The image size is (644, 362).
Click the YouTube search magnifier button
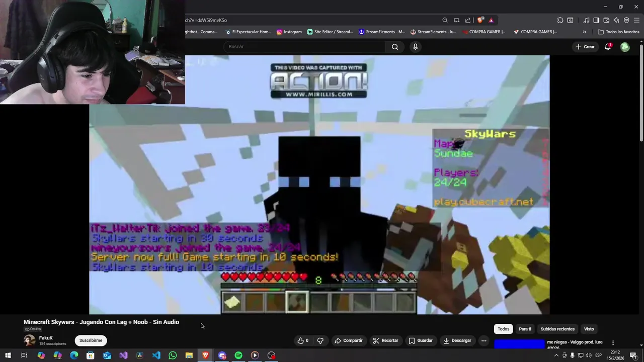coord(395,47)
